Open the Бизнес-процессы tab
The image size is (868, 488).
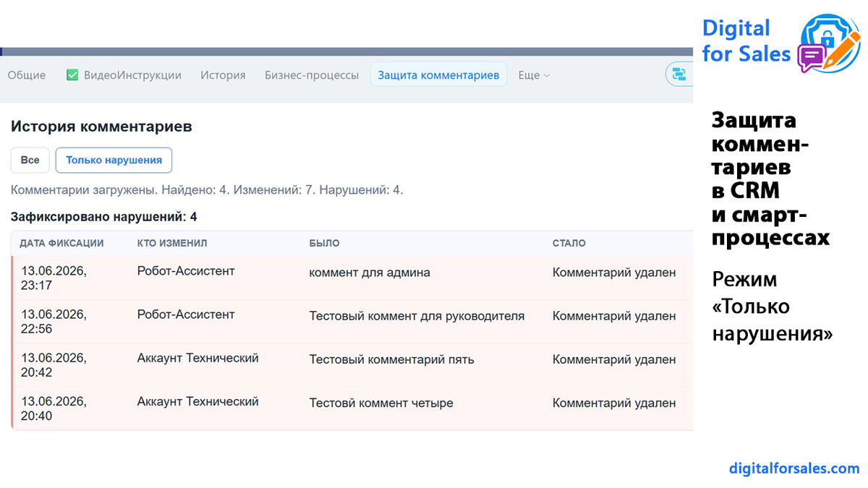point(312,75)
